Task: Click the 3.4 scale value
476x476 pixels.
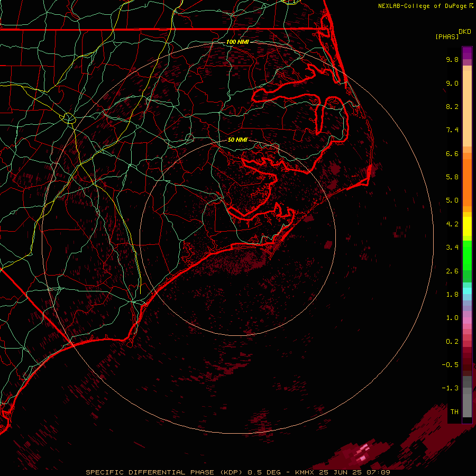Action: click(452, 248)
